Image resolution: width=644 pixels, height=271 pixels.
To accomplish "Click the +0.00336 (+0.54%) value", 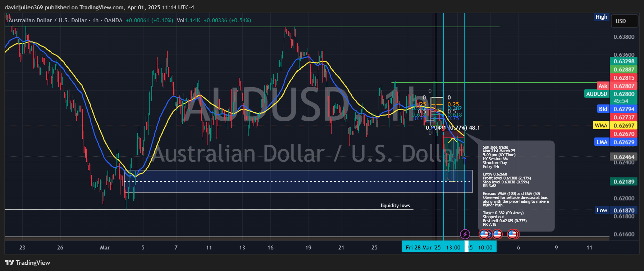I will tap(227, 20).
